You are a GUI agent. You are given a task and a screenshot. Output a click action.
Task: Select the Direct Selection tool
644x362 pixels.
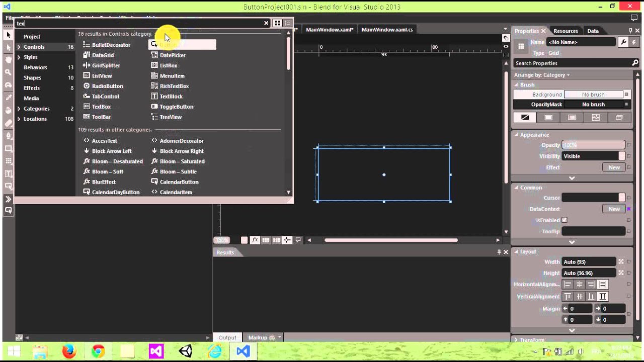click(x=9, y=47)
